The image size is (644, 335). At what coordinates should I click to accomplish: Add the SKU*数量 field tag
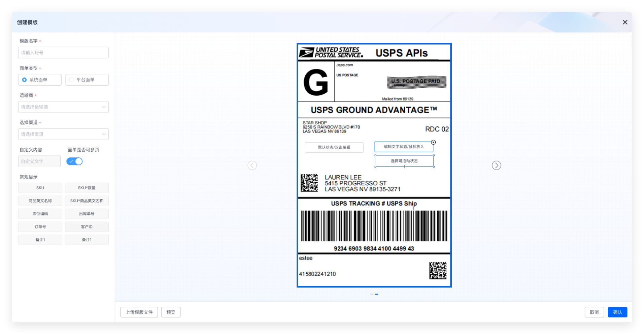[x=87, y=188]
